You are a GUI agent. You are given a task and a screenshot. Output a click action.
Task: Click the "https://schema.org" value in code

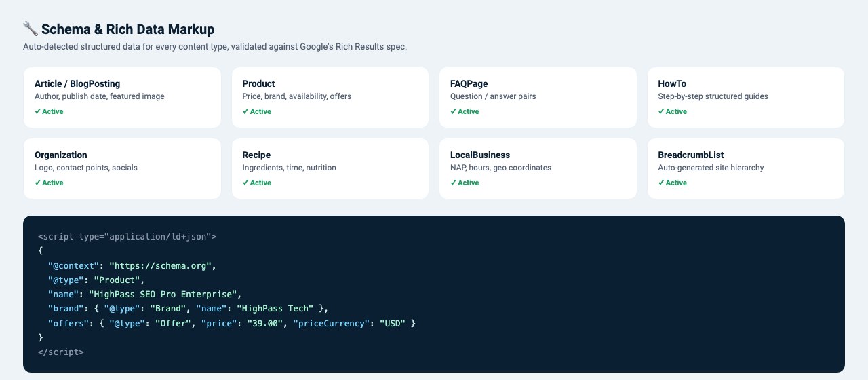click(x=160, y=265)
